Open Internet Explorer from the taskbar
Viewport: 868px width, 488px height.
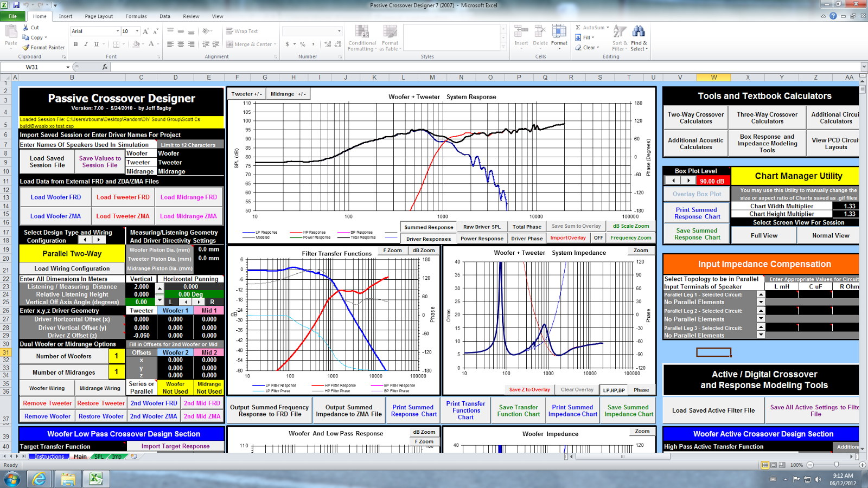(x=39, y=479)
